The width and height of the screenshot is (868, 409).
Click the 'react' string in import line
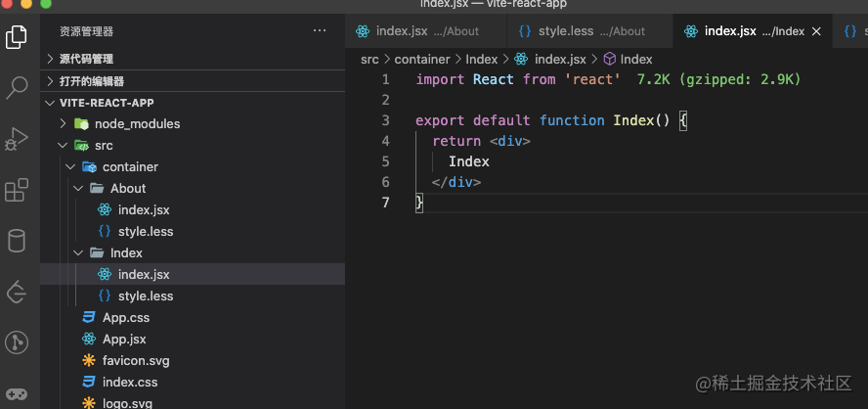point(592,80)
